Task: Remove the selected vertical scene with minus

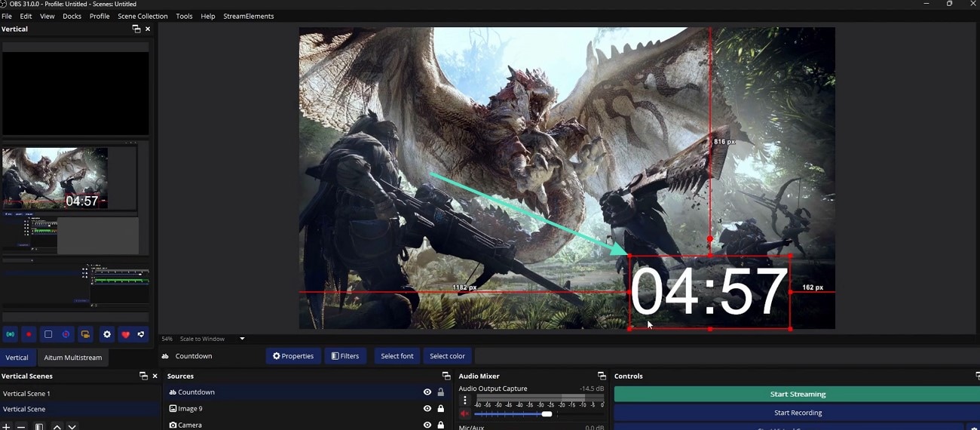Action: tap(21, 427)
